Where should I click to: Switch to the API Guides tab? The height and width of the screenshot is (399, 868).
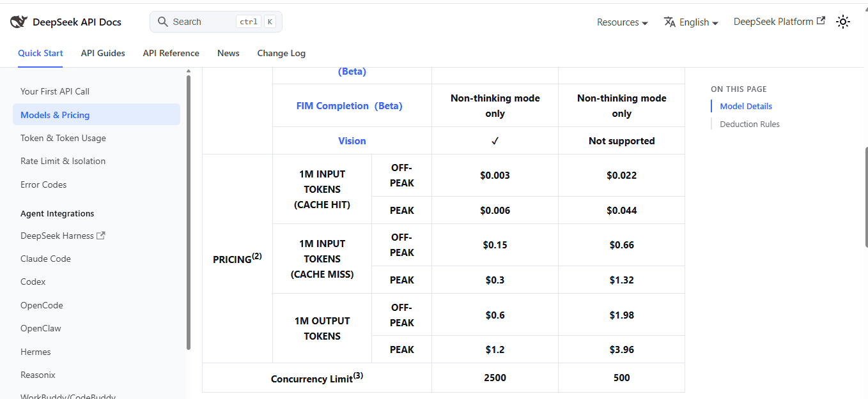(x=103, y=53)
